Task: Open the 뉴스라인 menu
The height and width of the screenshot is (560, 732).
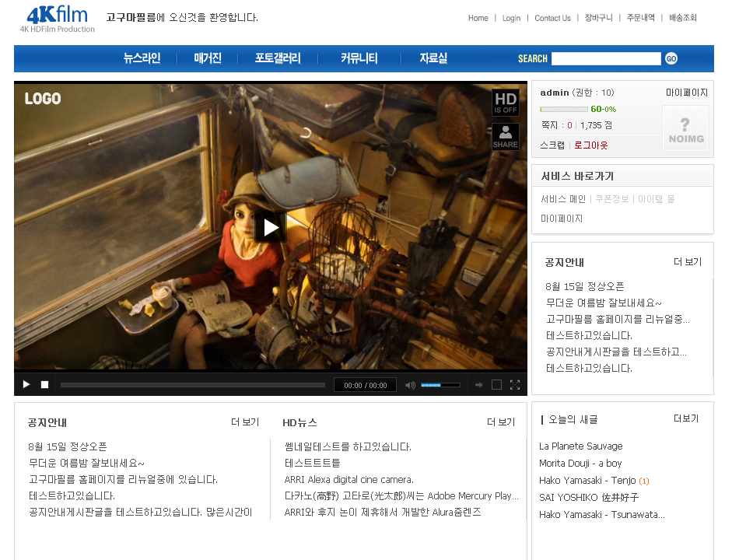Action: [x=142, y=58]
